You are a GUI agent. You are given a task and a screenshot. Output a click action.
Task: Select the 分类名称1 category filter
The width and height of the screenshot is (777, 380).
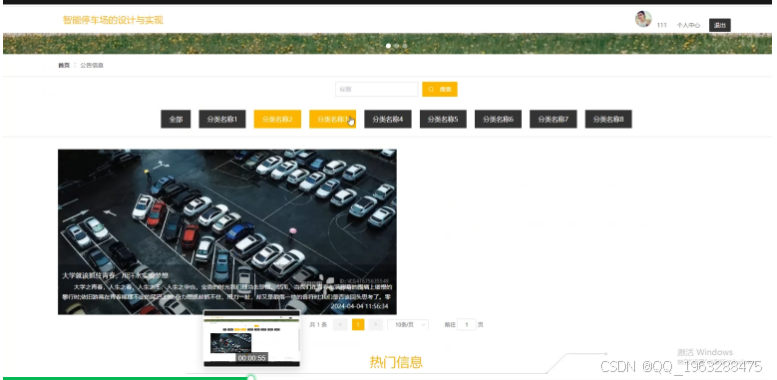point(222,119)
